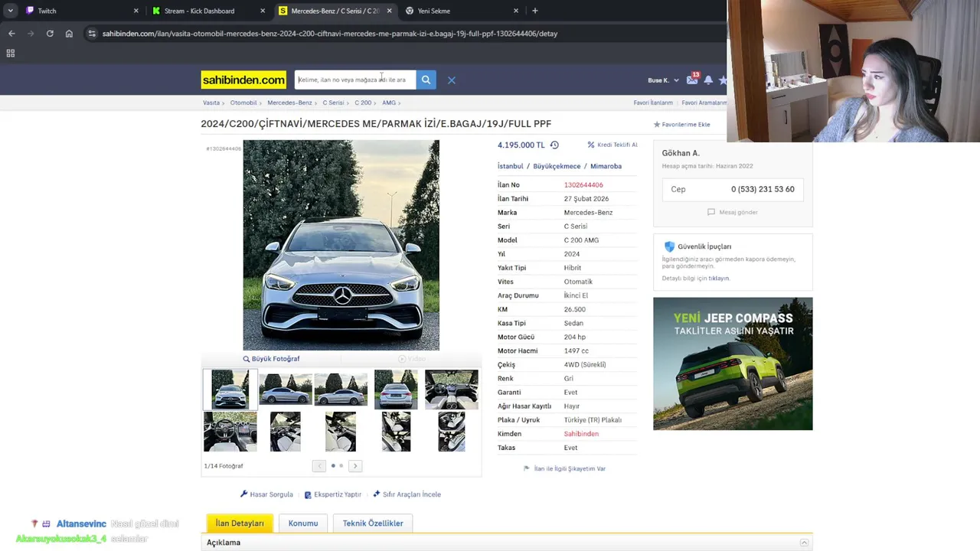The width and height of the screenshot is (980, 551).
Task: Open Büyük Fotoğraf magnifier link
Action: point(271,359)
